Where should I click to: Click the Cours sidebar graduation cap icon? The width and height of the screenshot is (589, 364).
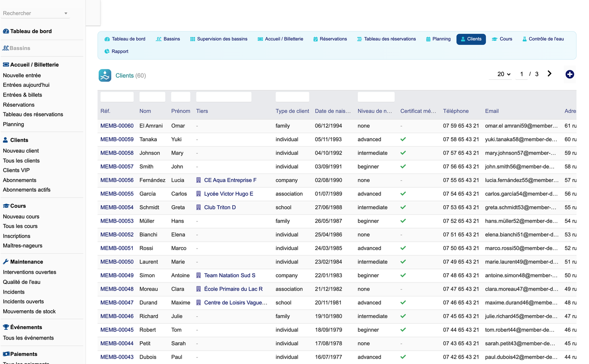click(x=6, y=206)
